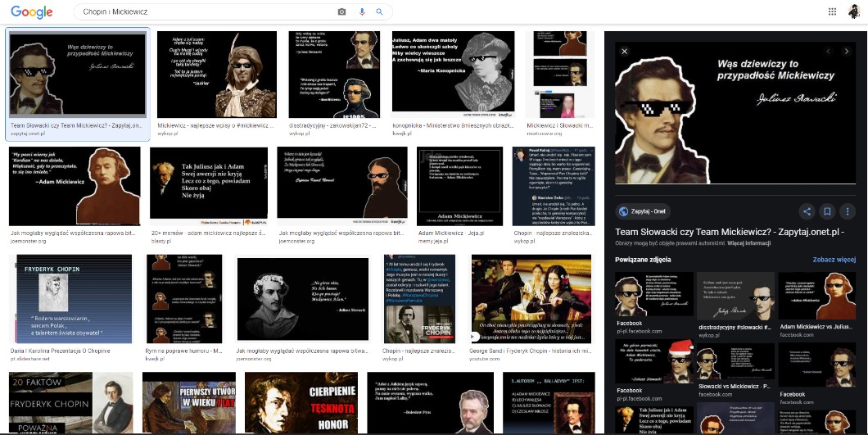The height and width of the screenshot is (435, 868).
Task: Click 'Zobacz więcej' related images link
Action: 834,260
